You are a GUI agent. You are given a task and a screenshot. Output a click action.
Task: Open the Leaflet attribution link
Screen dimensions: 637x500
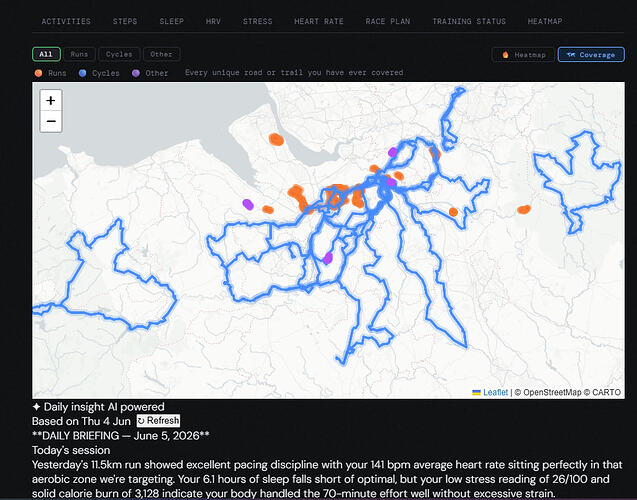495,392
